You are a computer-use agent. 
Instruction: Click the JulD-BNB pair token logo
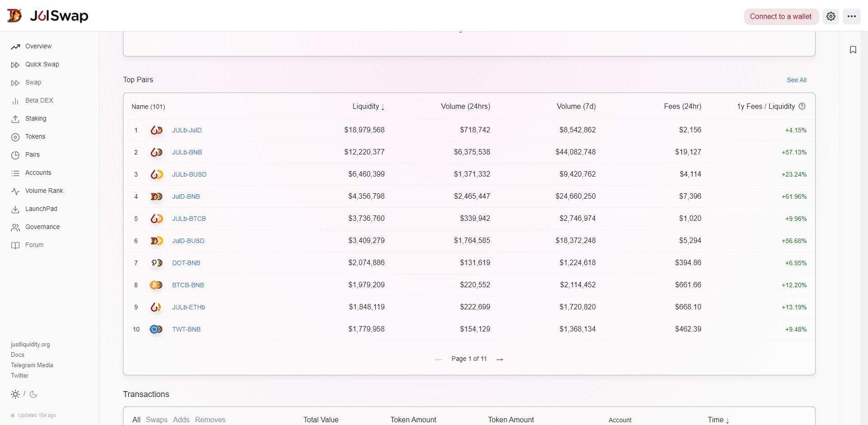click(156, 196)
